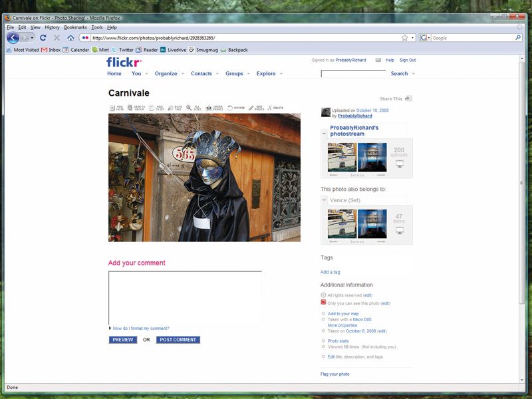Screen dimensions: 532x399
Task: Open the Firefox View menu
Action: (35, 27)
